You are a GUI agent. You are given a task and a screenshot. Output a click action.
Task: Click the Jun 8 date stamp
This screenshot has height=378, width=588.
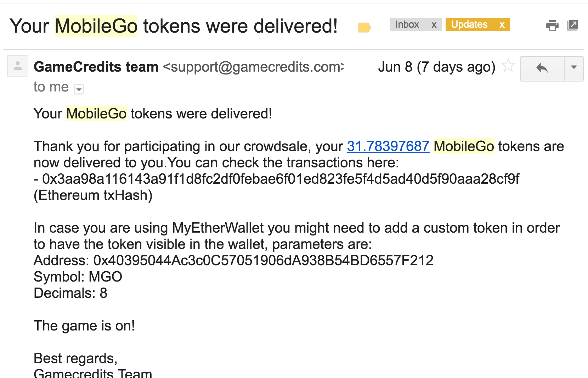[436, 67]
